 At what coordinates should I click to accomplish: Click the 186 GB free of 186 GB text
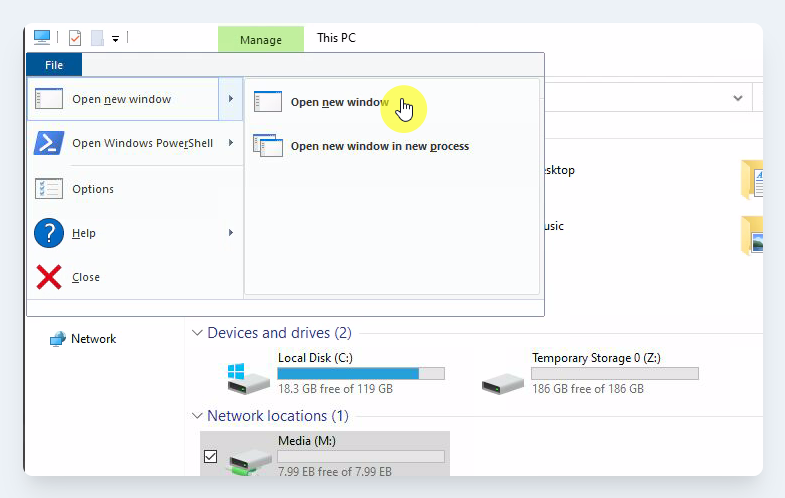588,389
